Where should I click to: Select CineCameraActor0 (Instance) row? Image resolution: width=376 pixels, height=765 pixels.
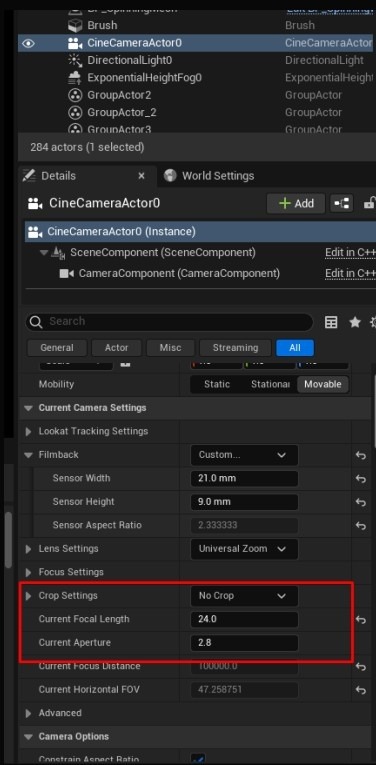[x=200, y=231]
